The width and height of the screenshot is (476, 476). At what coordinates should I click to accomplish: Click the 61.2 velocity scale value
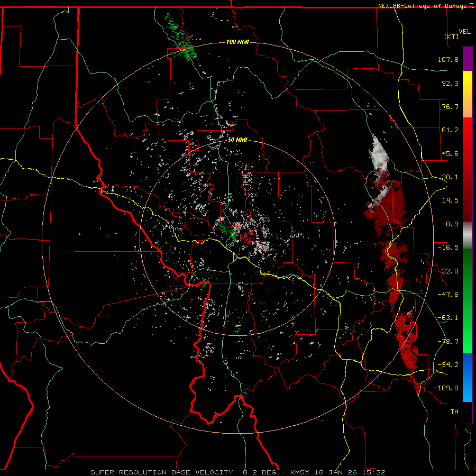(x=450, y=130)
